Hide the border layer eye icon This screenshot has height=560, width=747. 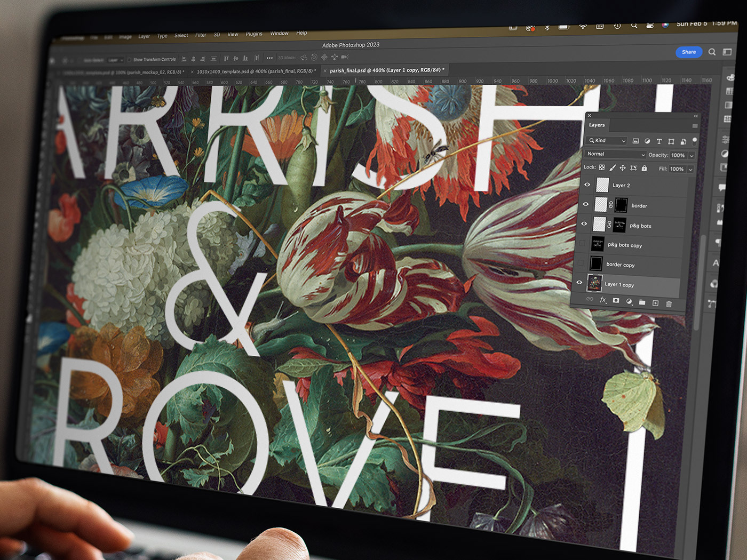[x=585, y=204]
